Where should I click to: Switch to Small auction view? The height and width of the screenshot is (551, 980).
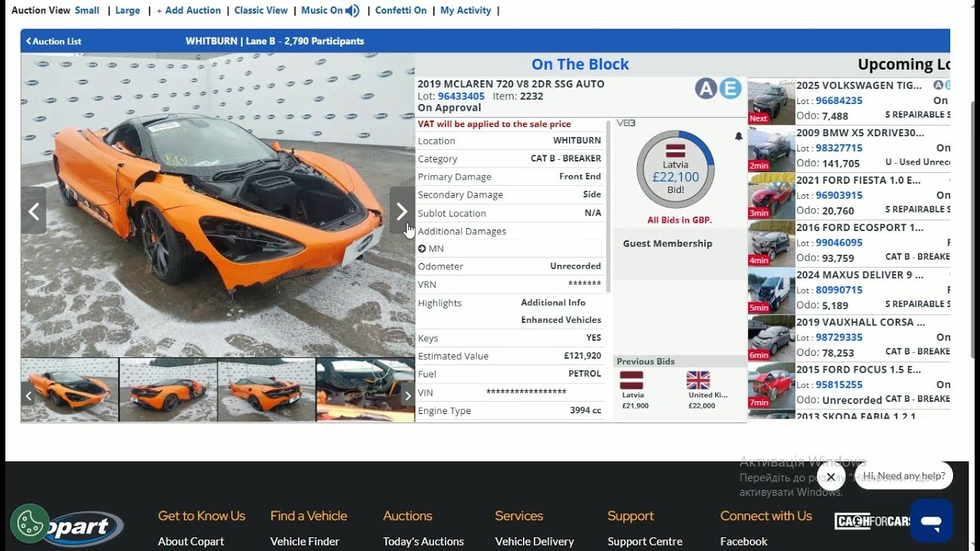(87, 11)
